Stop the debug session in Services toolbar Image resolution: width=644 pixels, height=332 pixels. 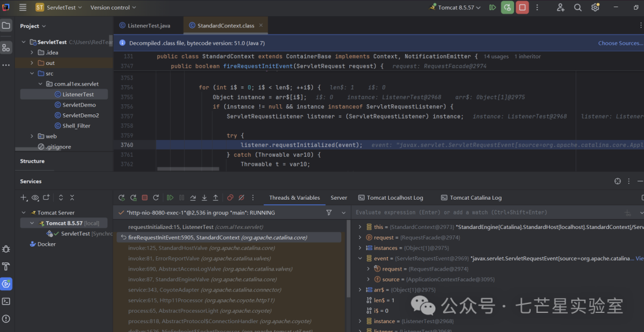pos(144,197)
